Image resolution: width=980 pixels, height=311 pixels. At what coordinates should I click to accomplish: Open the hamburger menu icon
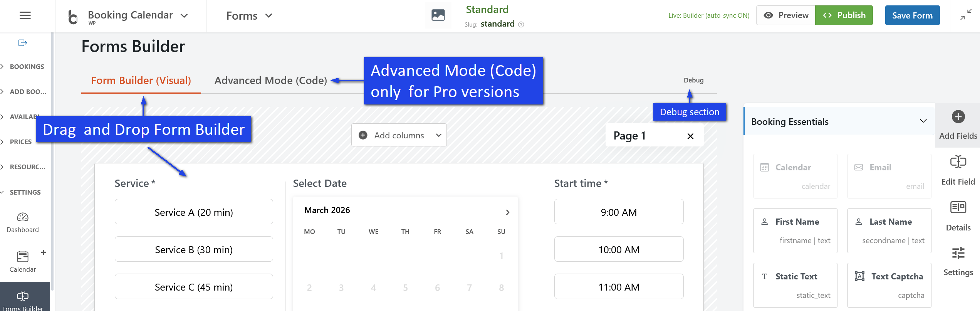[x=25, y=15]
